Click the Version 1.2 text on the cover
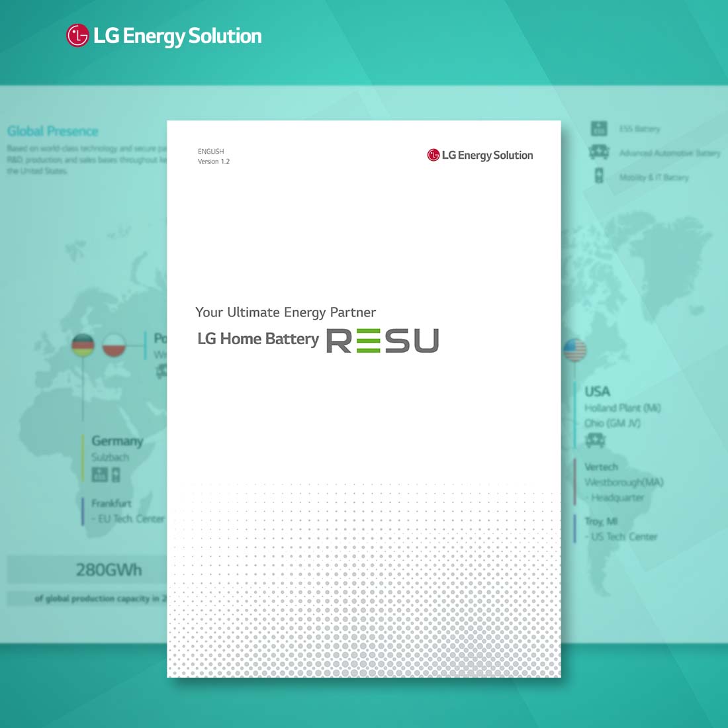728x728 pixels. click(x=214, y=161)
